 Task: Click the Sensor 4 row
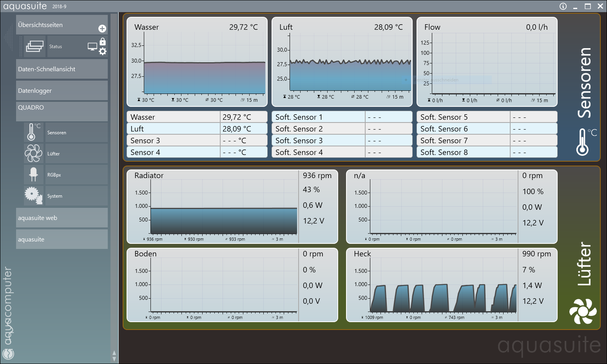click(x=197, y=152)
